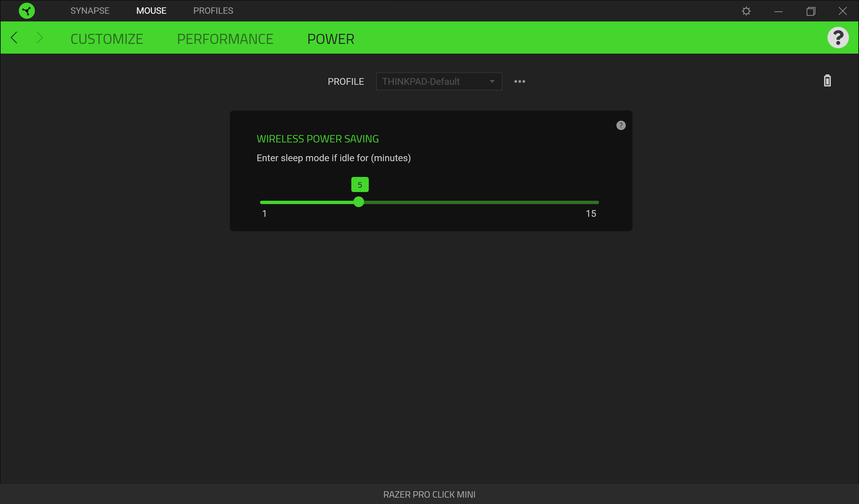Screen dimensions: 859x504
Task: Go forward with the right arrow
Action: (x=40, y=38)
